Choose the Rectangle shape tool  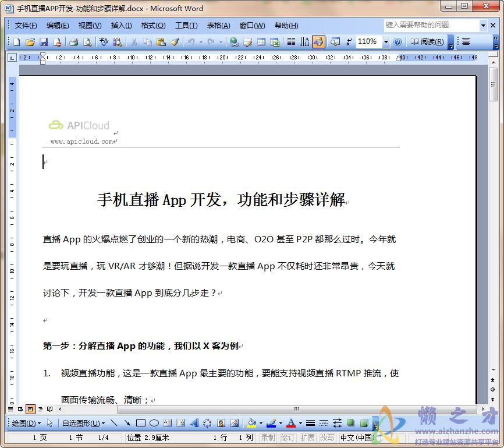coord(141,423)
